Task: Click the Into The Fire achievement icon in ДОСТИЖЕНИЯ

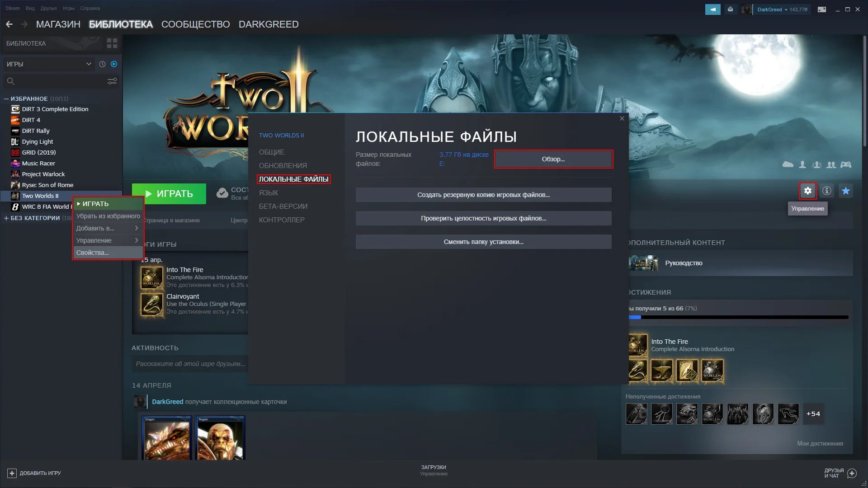Action: [x=638, y=345]
